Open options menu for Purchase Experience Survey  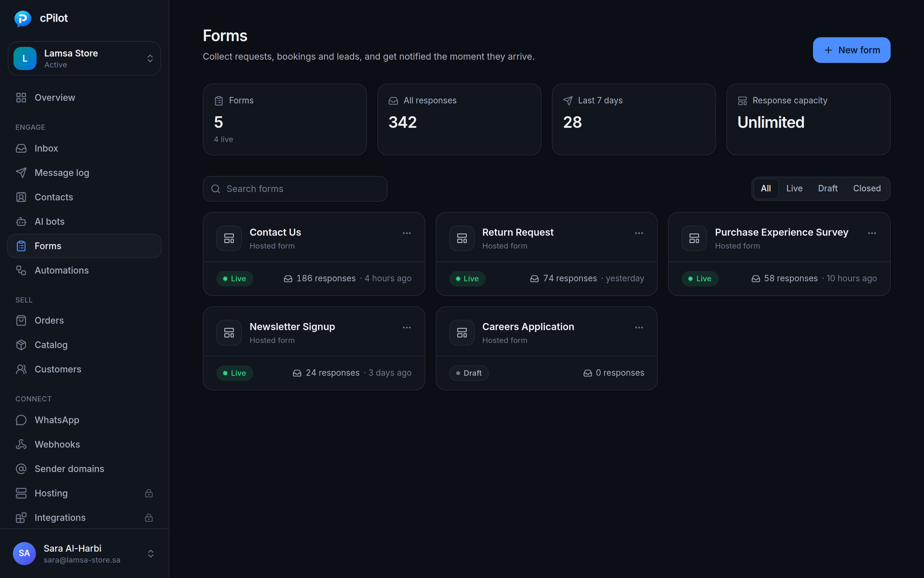pos(872,233)
